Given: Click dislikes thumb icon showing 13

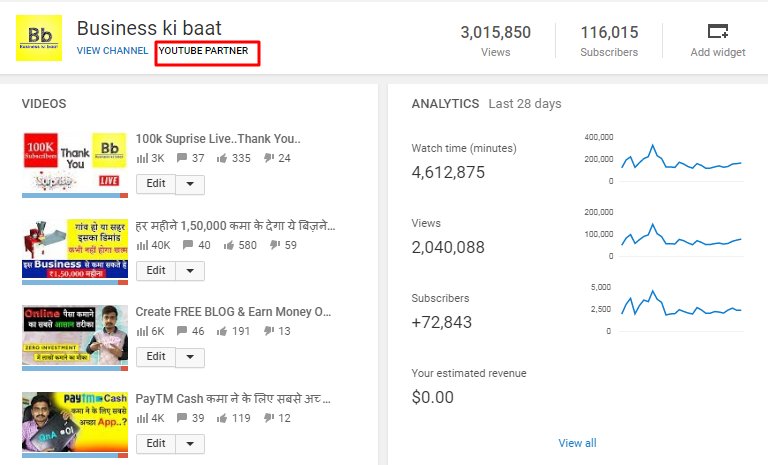Looking at the screenshot, I should 269,331.
